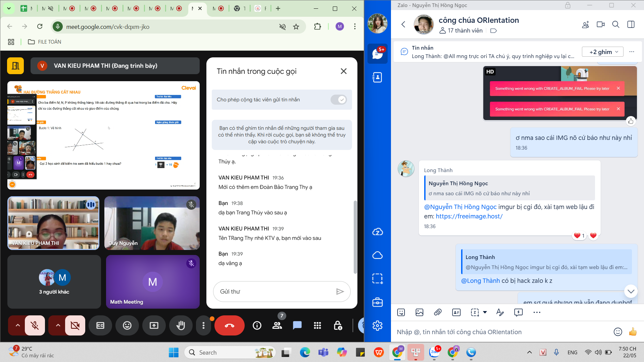Show meeting details info icon
Viewport: 644px width, 362px height.
(257, 325)
